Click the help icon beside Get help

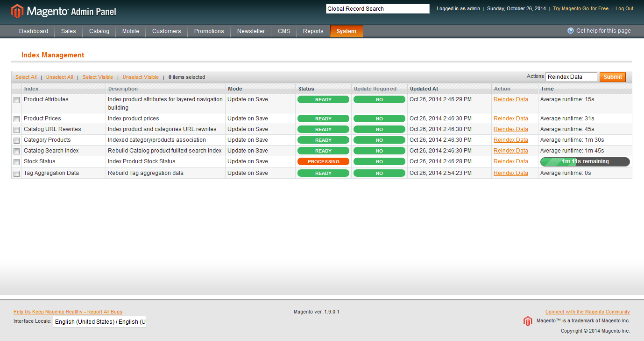click(x=571, y=31)
